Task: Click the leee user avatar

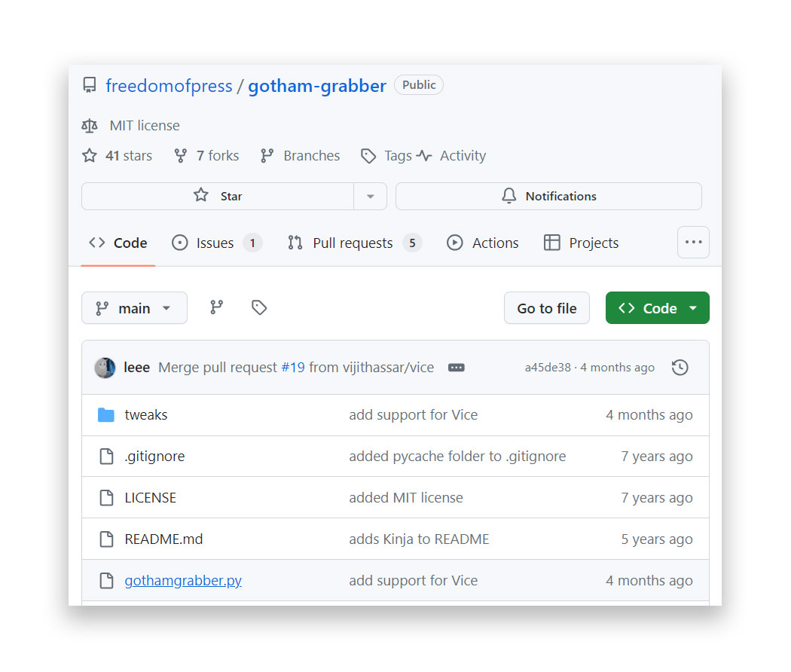Action: (x=105, y=368)
